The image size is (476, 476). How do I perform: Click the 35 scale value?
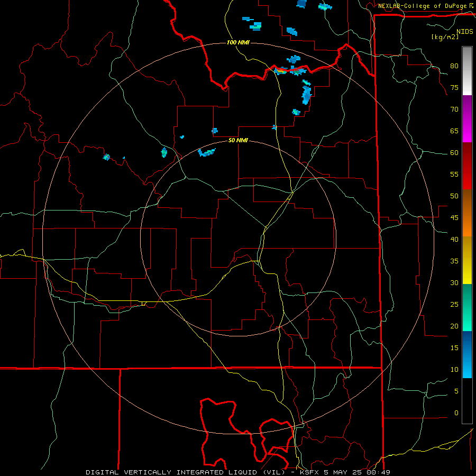pyautogui.click(x=454, y=261)
